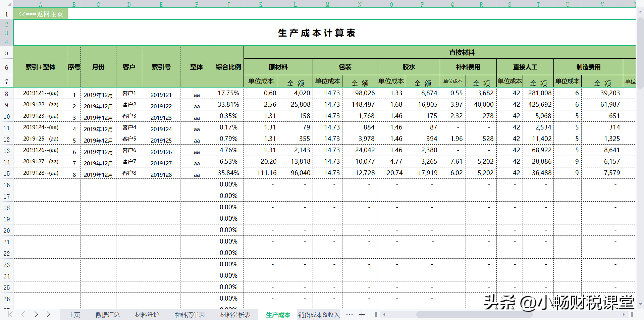
Task: Click the 索引+型体 header cell
Action: [x=41, y=67]
